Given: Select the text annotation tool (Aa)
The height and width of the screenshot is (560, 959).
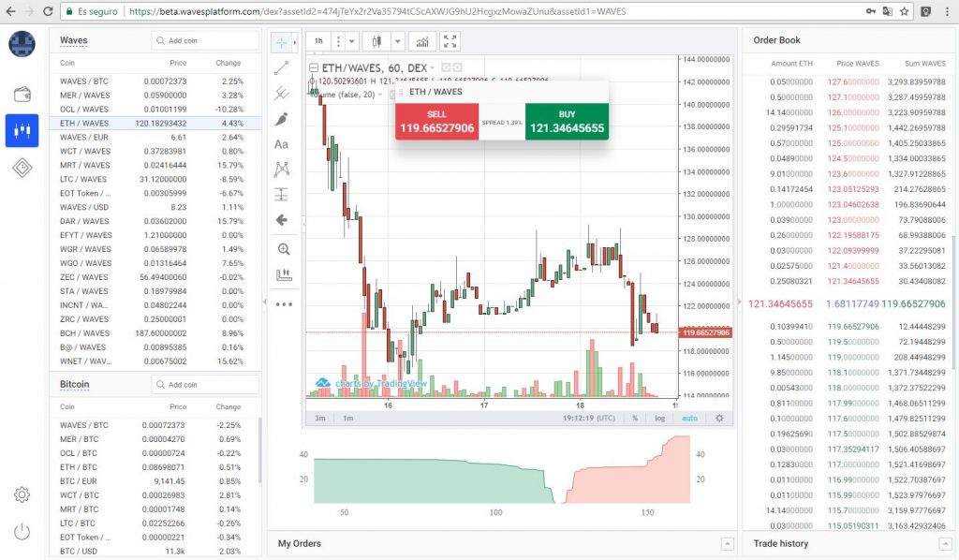Looking at the screenshot, I should tap(281, 144).
